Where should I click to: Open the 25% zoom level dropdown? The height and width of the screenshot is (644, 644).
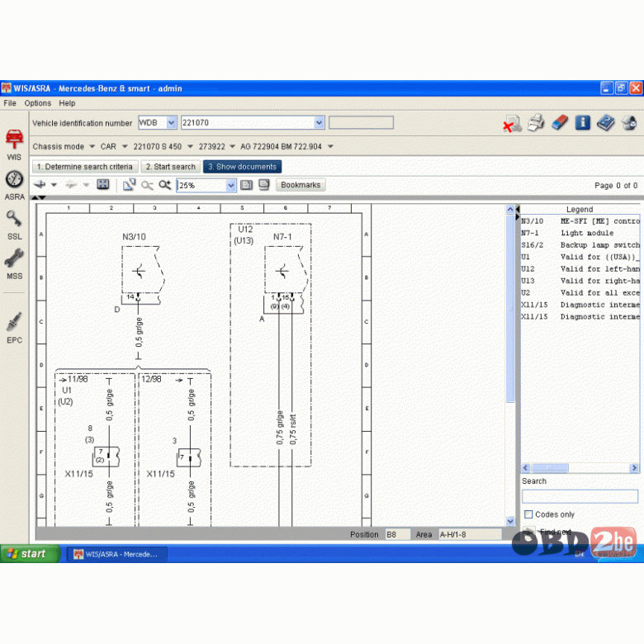[x=231, y=186]
